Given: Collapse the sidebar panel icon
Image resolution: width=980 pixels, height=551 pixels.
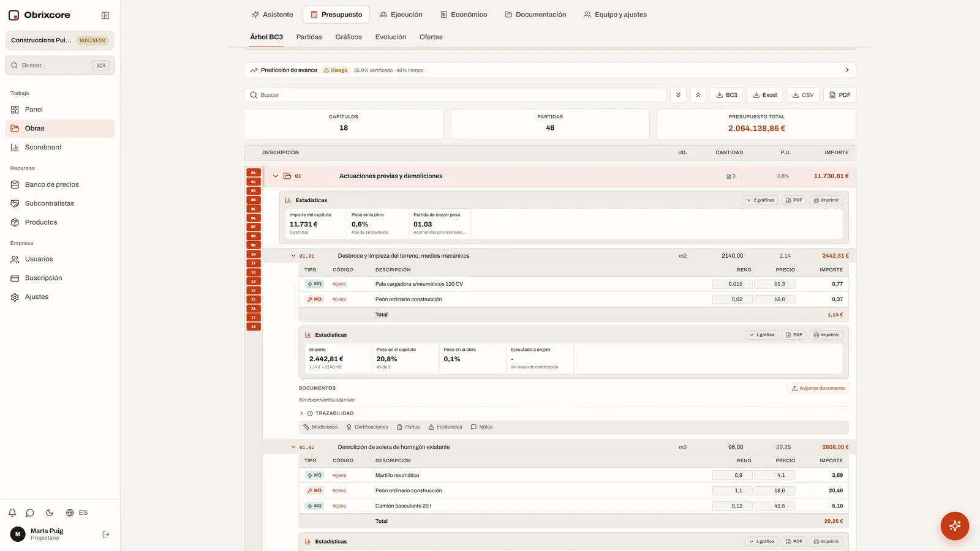Looking at the screenshot, I should tap(105, 15).
